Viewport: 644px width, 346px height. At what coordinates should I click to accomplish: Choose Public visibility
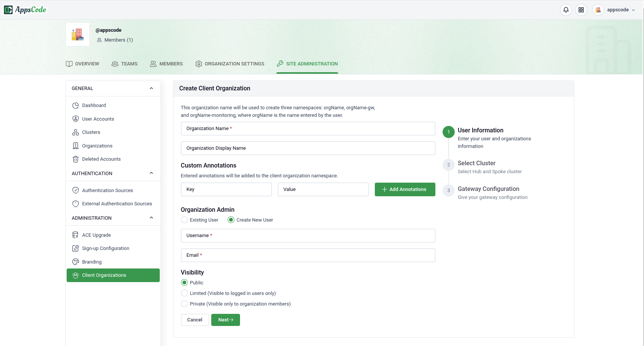[x=184, y=282]
